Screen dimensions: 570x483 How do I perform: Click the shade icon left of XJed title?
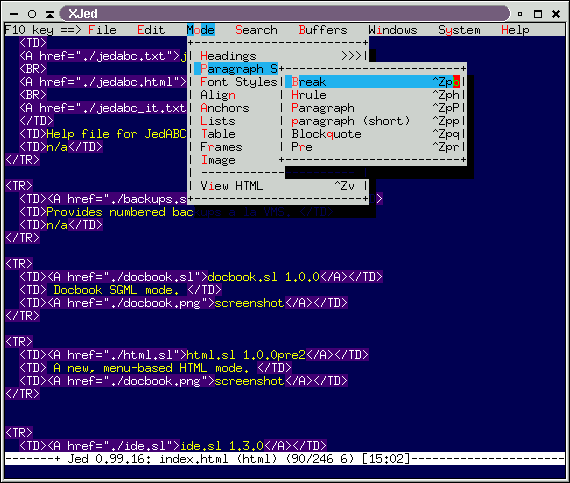tap(50, 14)
